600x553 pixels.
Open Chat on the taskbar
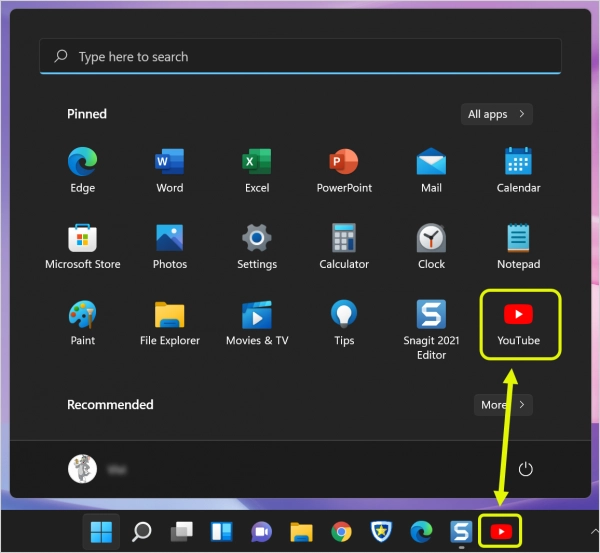coord(261,532)
